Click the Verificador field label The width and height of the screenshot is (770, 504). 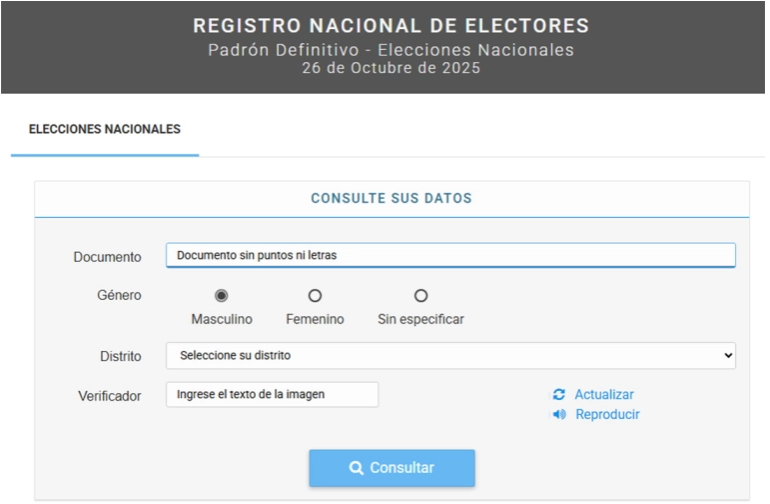tap(110, 395)
